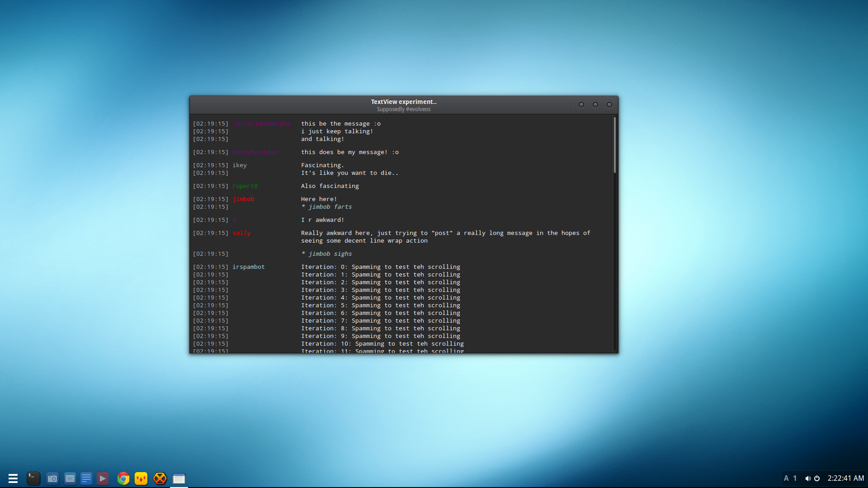Minimize the TextView experiment window
The image size is (868, 488).
pyautogui.click(x=581, y=105)
